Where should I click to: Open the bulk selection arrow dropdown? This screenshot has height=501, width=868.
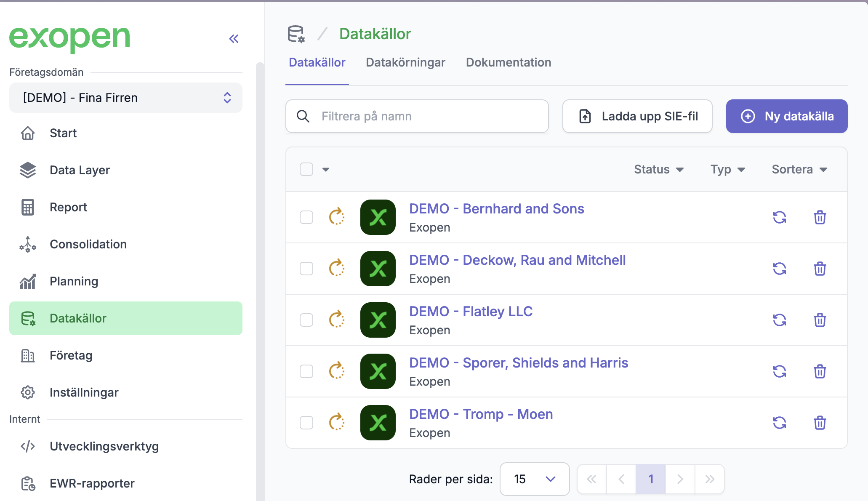pyautogui.click(x=326, y=170)
